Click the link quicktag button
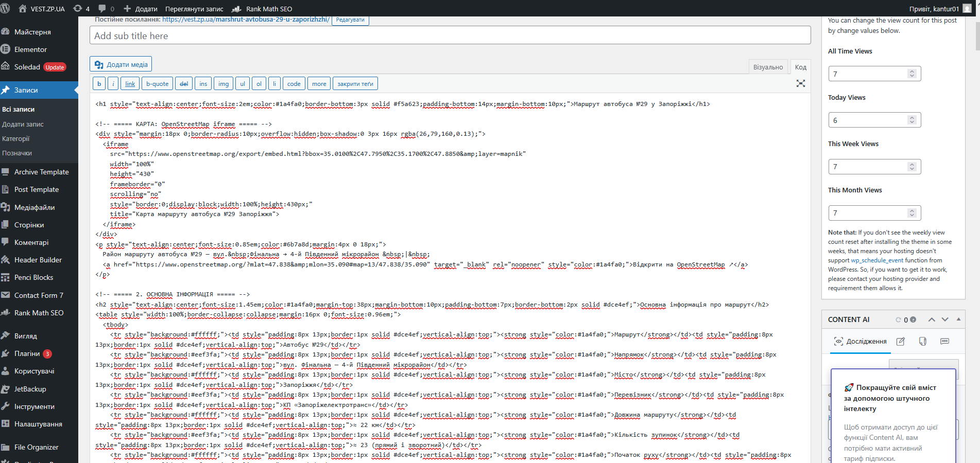Image resolution: width=980 pixels, height=463 pixels. coord(130,84)
